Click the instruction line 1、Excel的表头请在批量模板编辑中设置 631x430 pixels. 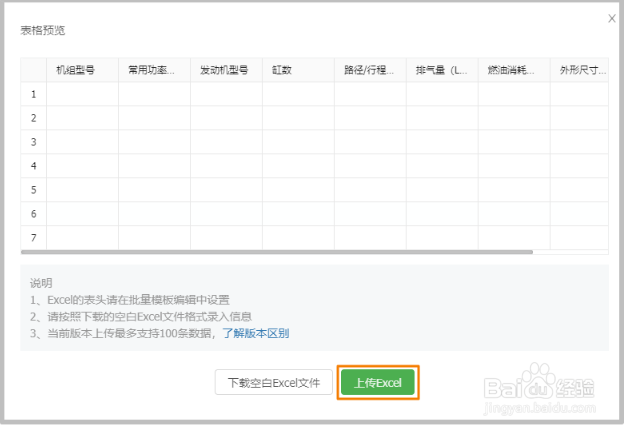[x=130, y=300]
